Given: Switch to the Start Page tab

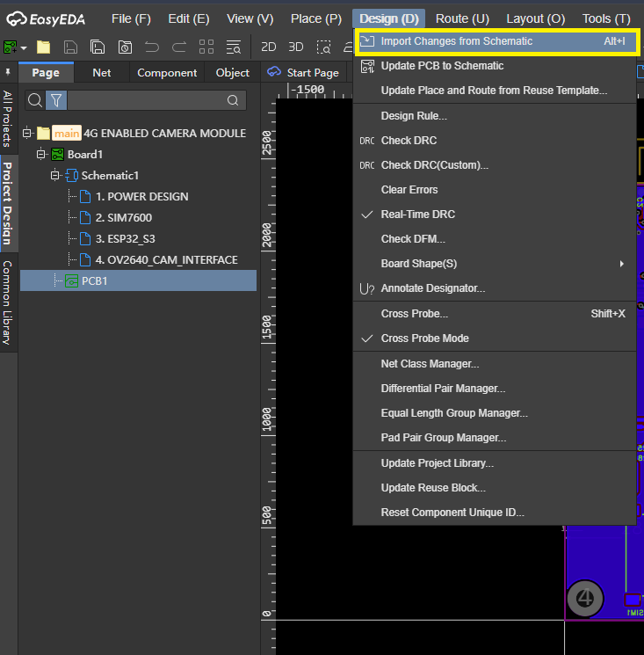Looking at the screenshot, I should [303, 73].
